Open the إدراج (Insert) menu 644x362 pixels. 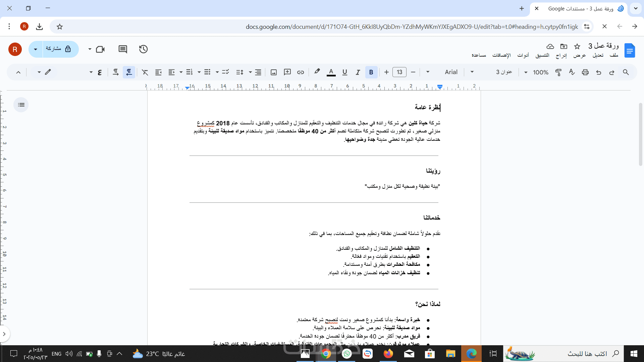[561, 55]
